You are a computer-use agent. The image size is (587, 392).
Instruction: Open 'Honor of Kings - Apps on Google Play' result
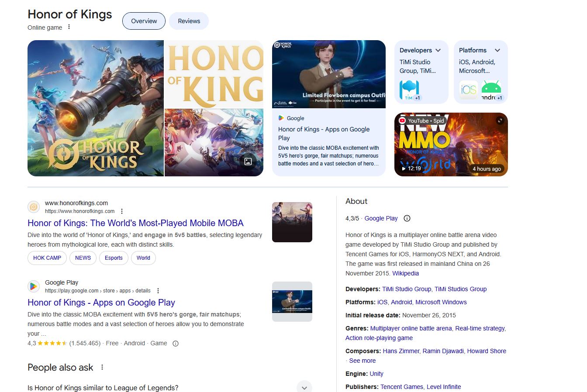[101, 303]
